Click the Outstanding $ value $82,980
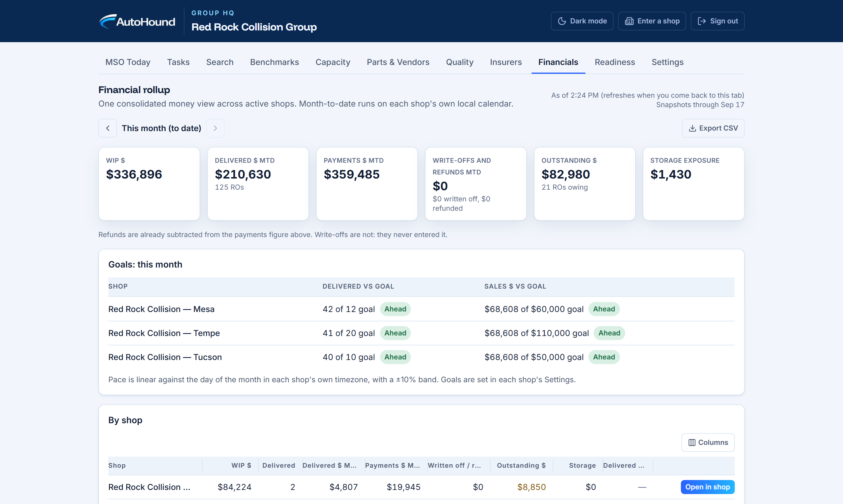Image resolution: width=843 pixels, height=504 pixels. (566, 174)
